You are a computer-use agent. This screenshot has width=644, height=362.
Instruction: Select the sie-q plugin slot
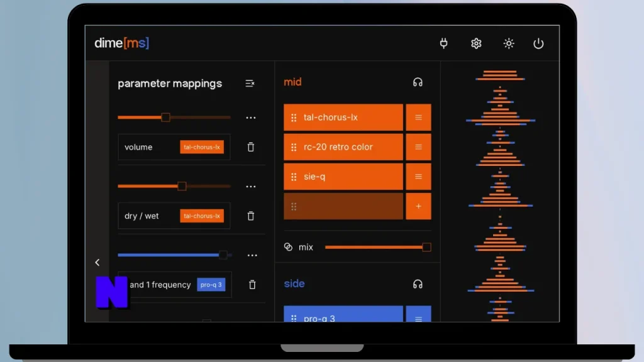click(343, 177)
